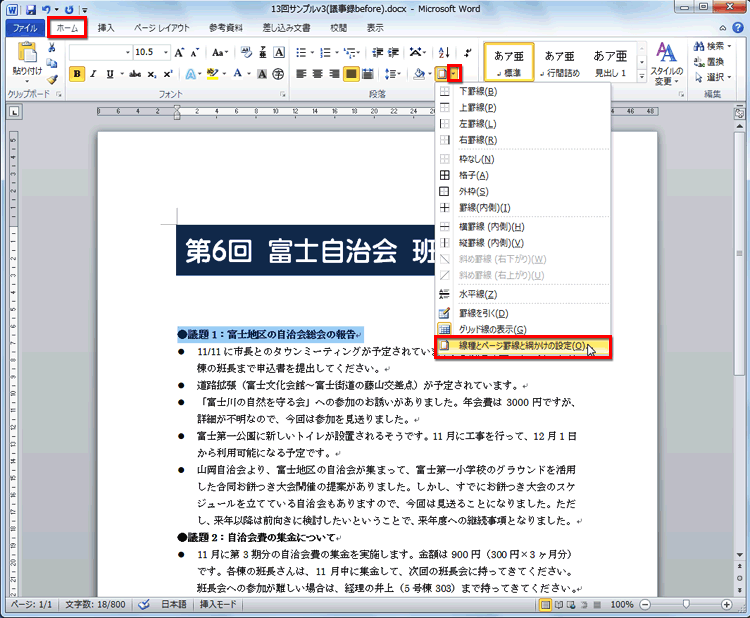Open the Font Color dropdown arrow
This screenshot has height=618, width=750.
[249, 74]
